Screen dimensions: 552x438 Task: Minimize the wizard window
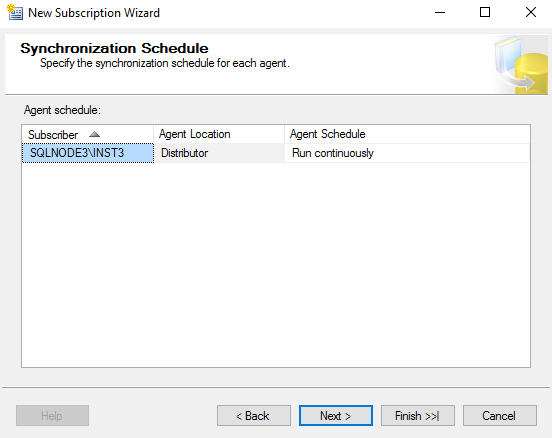coord(440,13)
